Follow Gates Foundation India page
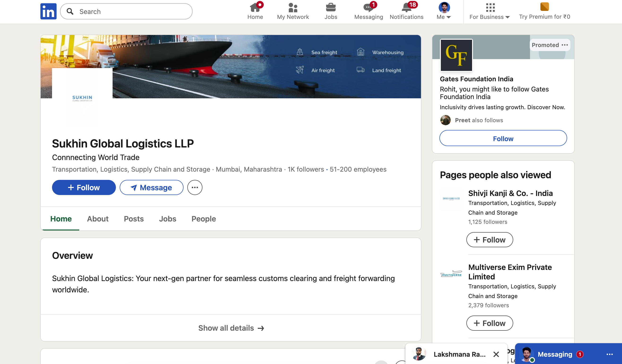The image size is (622, 364). pyautogui.click(x=503, y=138)
